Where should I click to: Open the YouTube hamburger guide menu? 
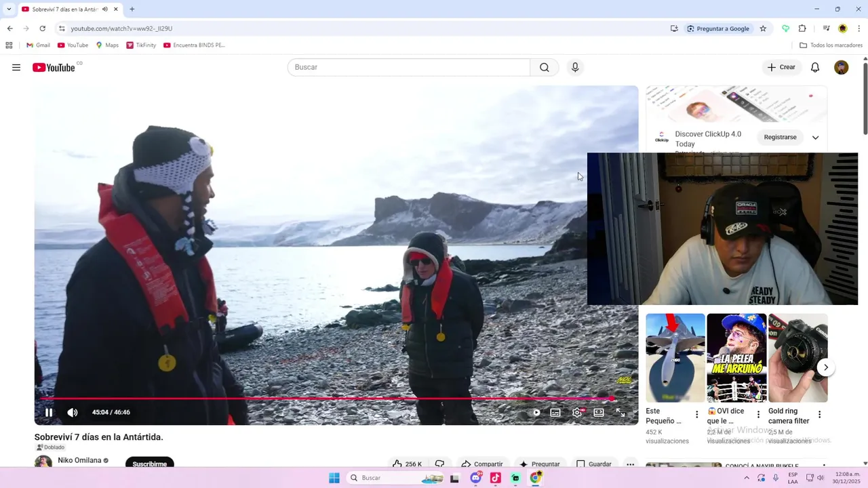(x=16, y=67)
